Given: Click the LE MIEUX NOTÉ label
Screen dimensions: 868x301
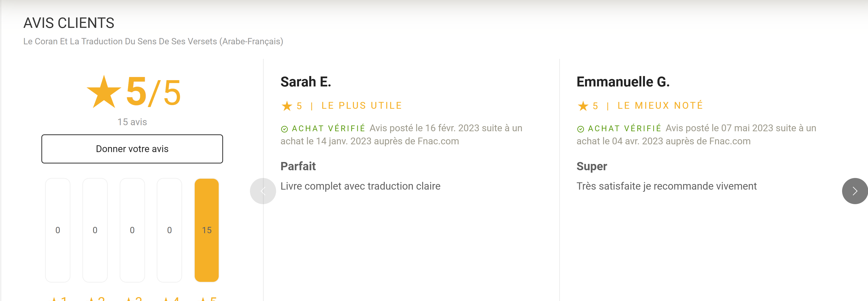Looking at the screenshot, I should (x=660, y=106).
